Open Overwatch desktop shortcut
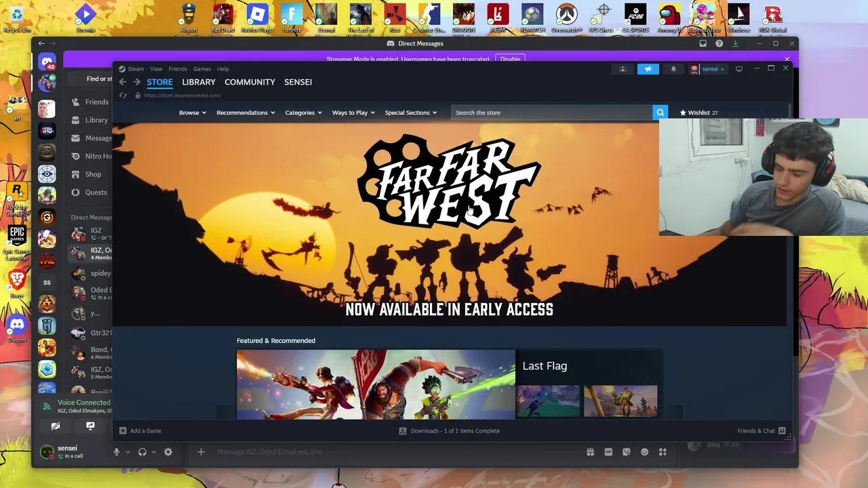Image resolution: width=868 pixels, height=488 pixels. point(566,18)
